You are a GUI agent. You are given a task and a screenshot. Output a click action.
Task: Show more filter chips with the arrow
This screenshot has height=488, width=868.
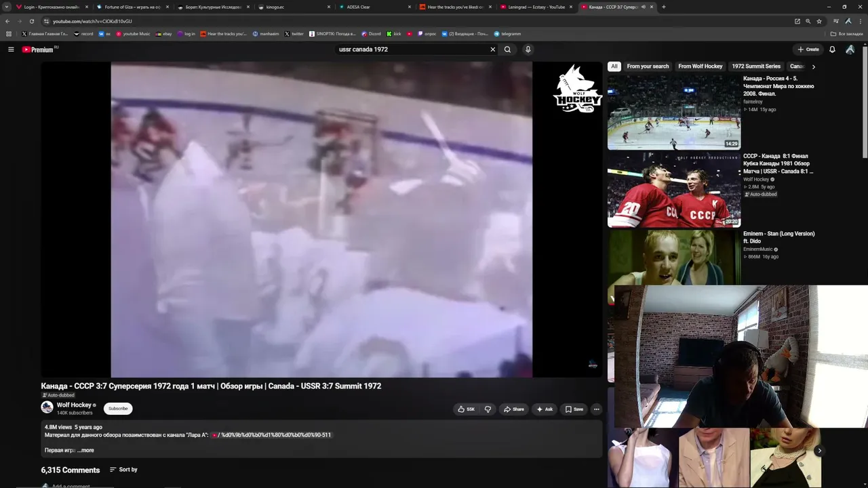(813, 66)
